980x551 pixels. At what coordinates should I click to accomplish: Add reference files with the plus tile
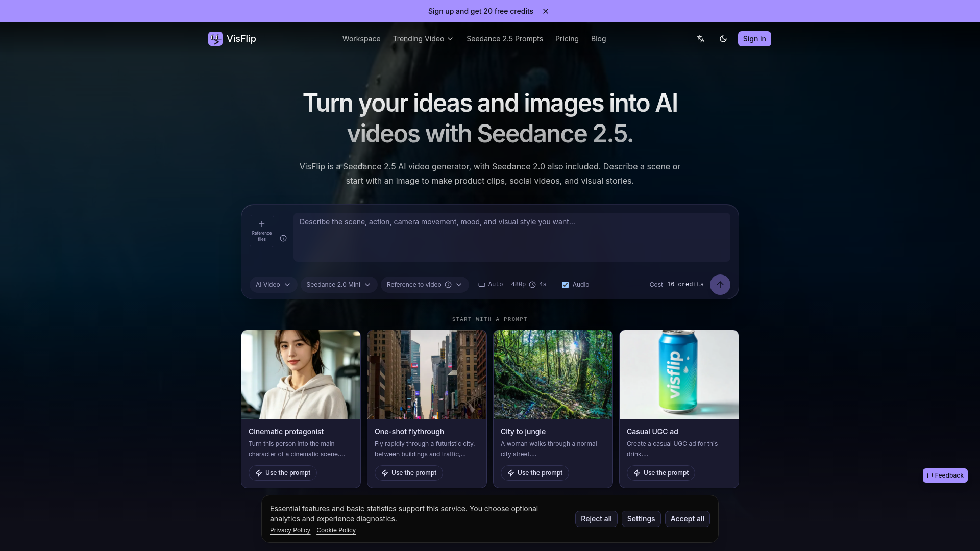tap(262, 231)
